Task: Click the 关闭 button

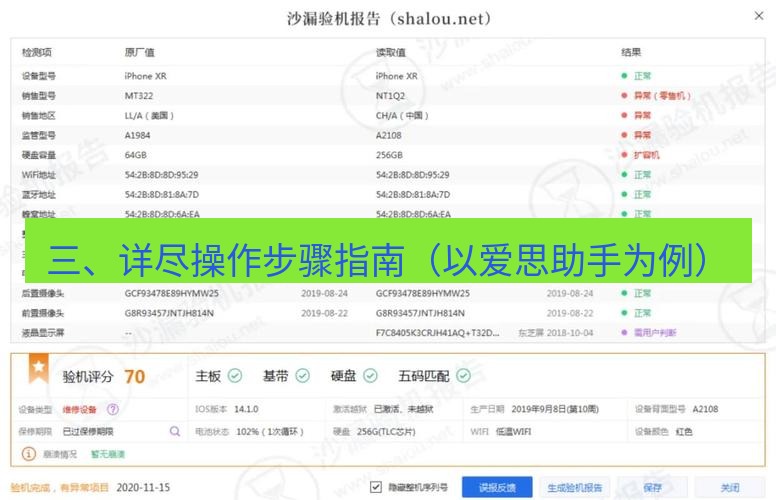Action: coord(730,487)
